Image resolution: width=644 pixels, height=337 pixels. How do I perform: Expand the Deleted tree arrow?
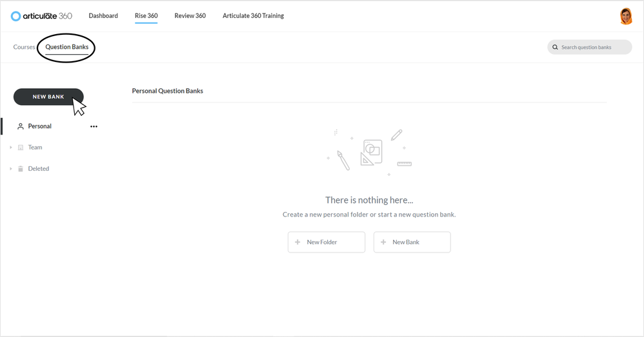click(x=11, y=169)
